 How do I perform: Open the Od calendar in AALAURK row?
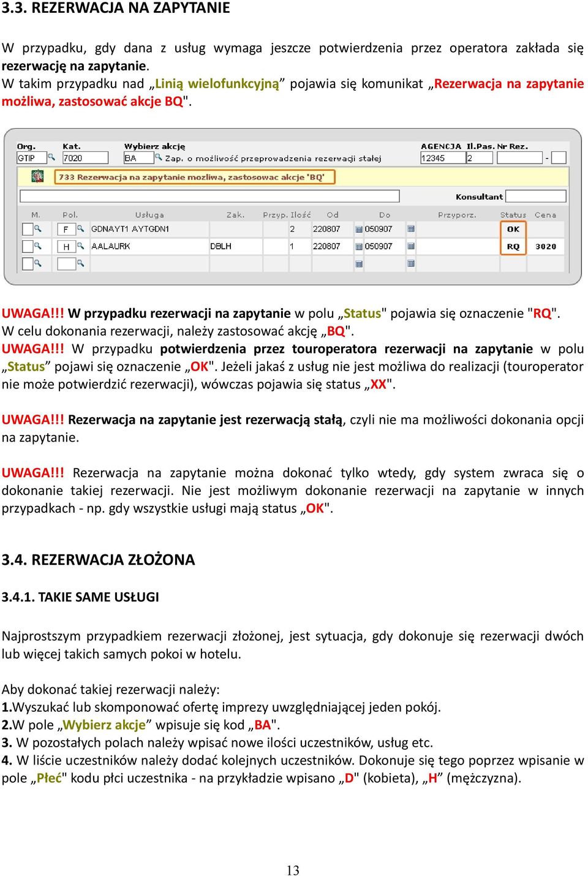coord(359,246)
